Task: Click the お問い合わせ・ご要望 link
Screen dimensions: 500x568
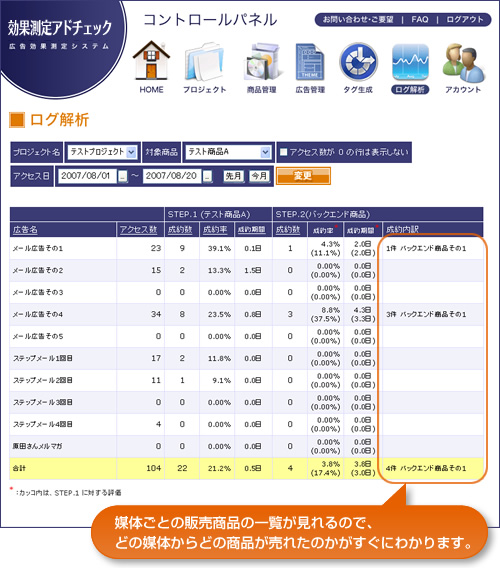Action: [x=358, y=20]
